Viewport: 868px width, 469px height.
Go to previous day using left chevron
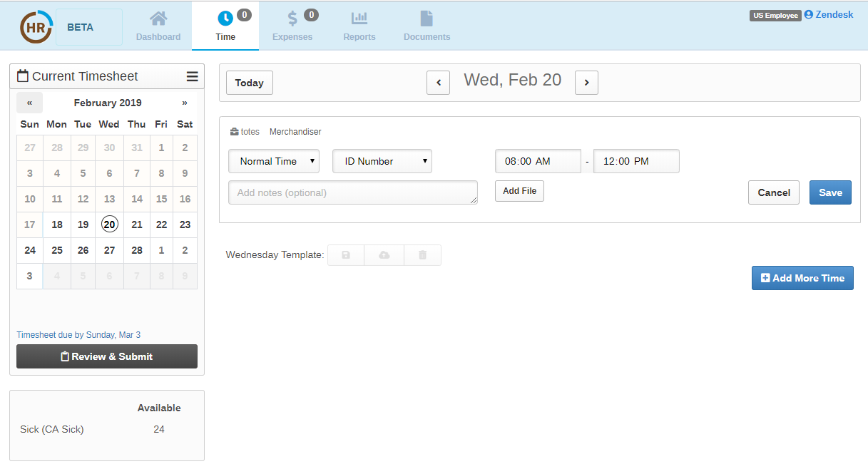tap(438, 83)
